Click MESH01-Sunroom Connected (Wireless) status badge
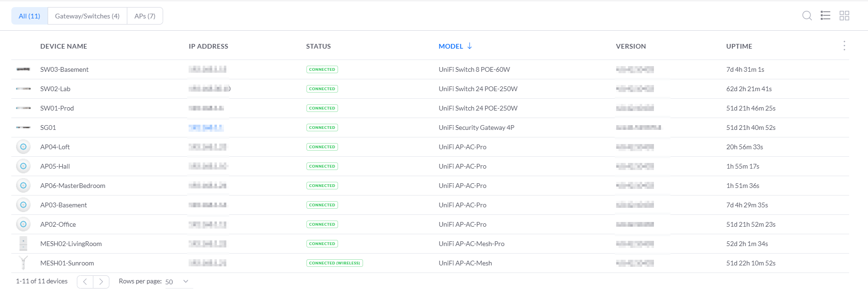 334,263
